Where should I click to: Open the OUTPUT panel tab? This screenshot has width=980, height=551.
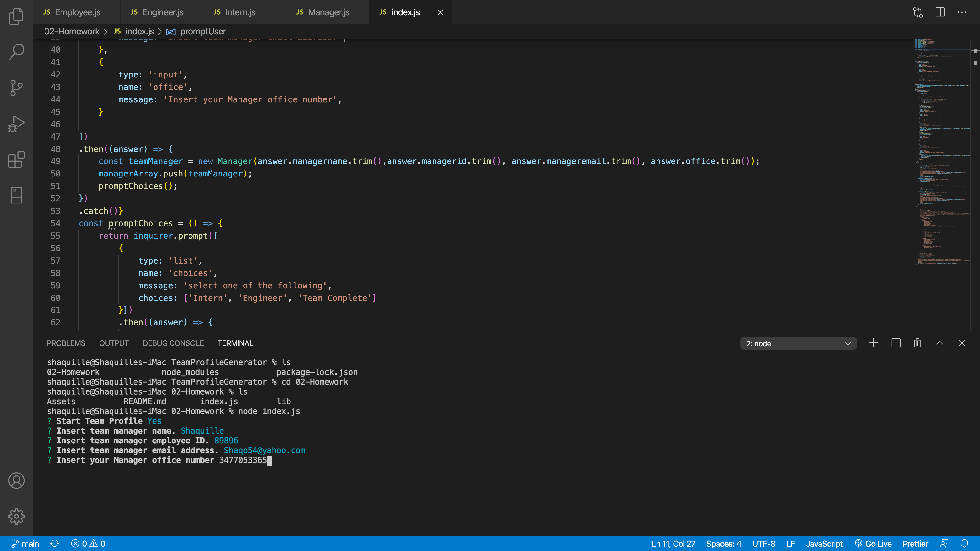point(114,343)
